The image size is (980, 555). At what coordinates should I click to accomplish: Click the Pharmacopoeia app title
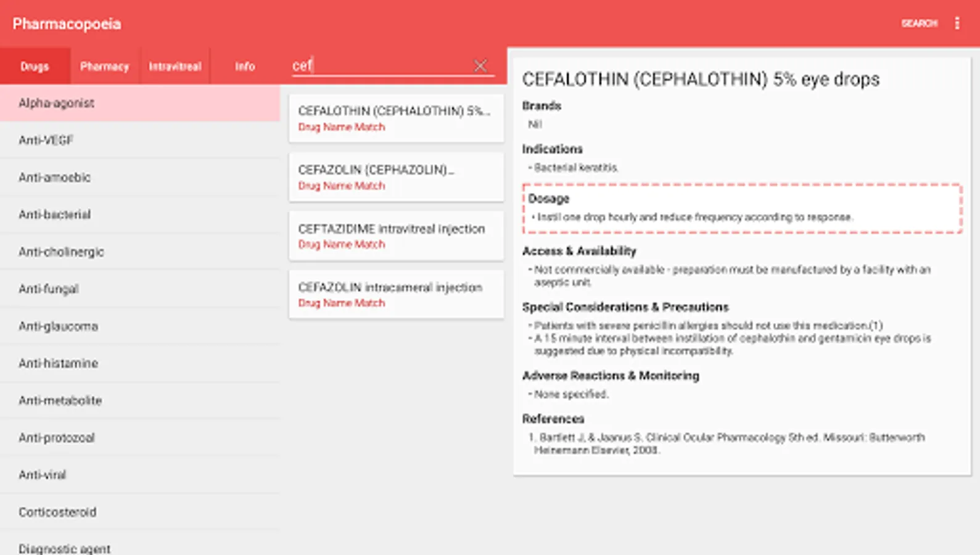[x=67, y=24]
